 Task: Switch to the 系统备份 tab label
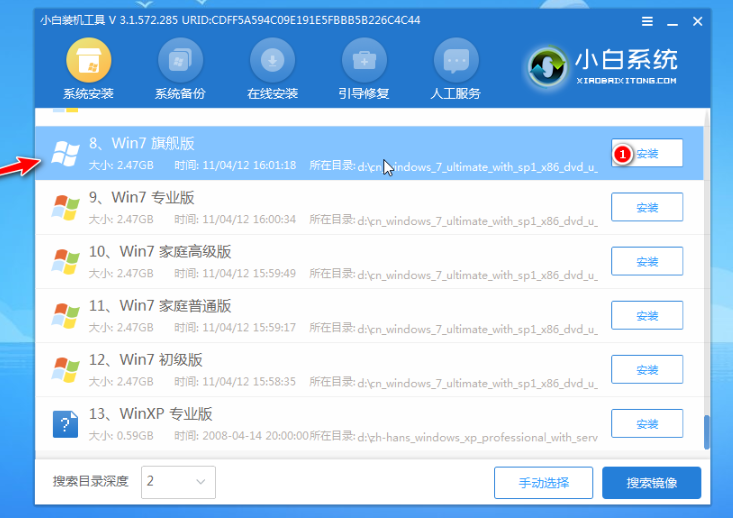pos(180,94)
